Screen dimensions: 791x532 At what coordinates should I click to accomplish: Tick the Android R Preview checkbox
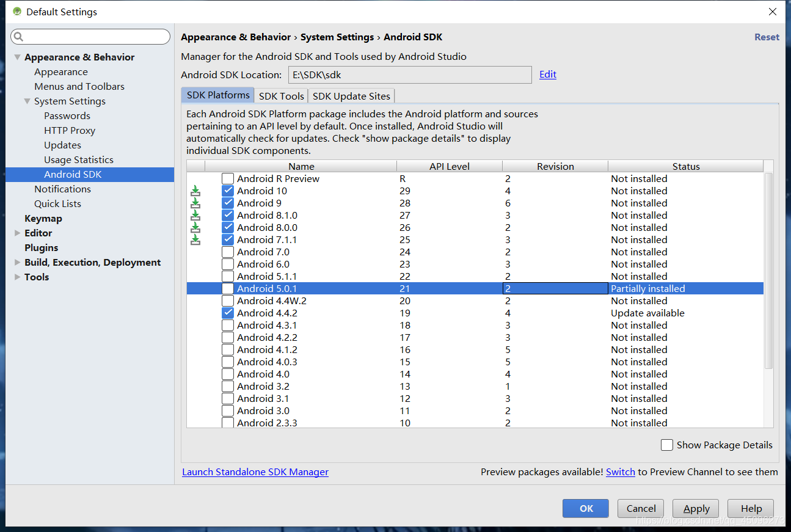(228, 178)
